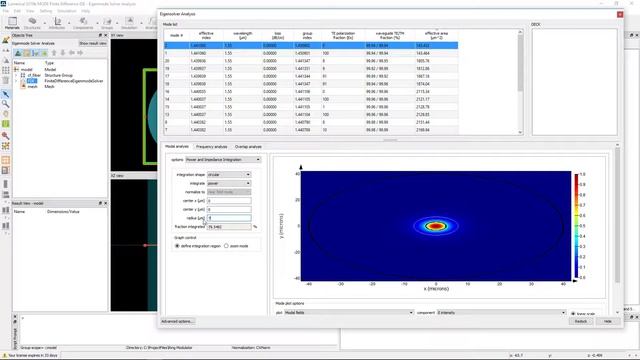Click the Hide button in Eigensolver Analysis
640x360 pixels.
tap(607, 322)
